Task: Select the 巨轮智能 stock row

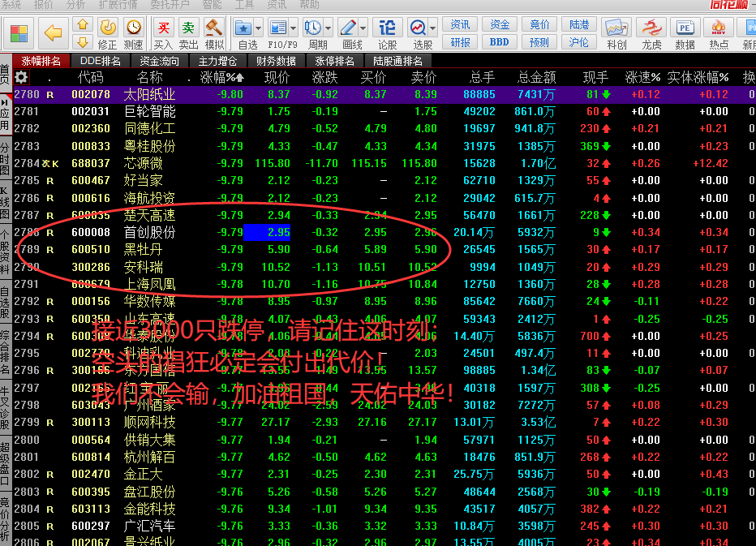Action: point(384,111)
